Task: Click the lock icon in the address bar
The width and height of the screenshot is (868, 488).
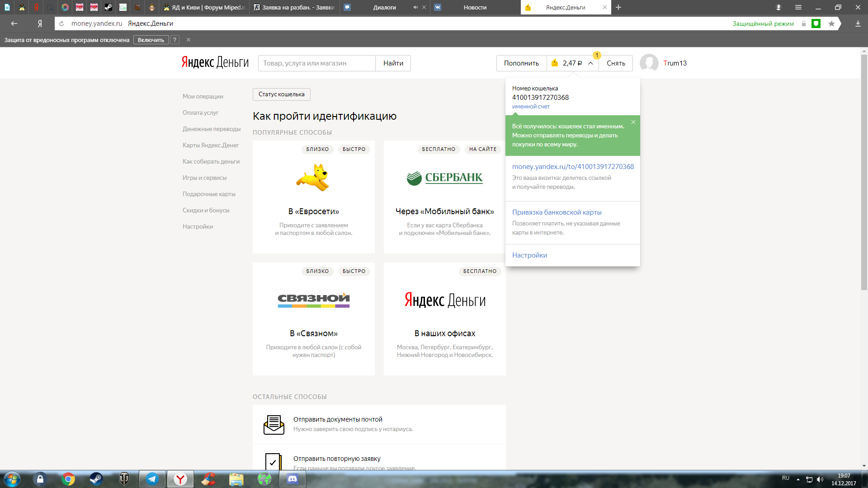Action: pyautogui.click(x=804, y=23)
